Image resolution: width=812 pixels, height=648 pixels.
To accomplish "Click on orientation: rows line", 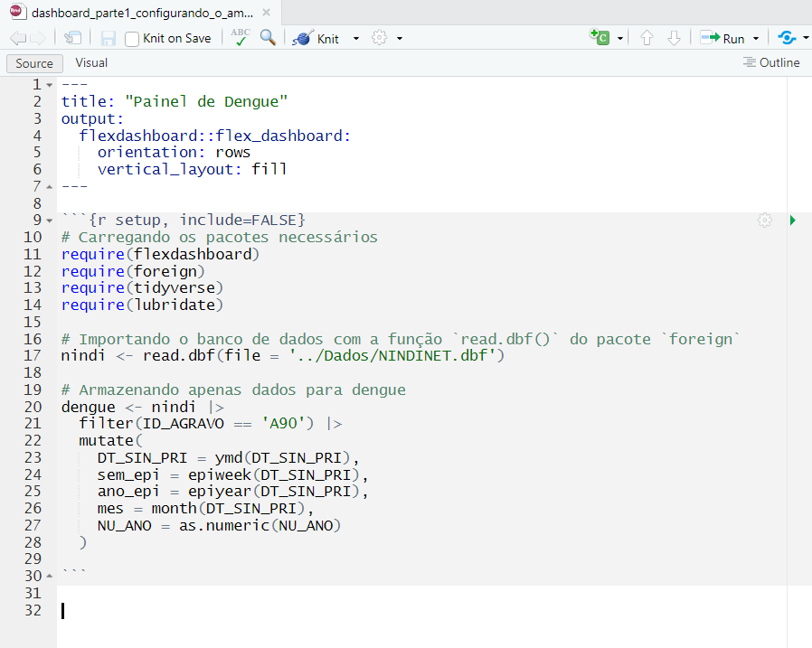I will point(174,152).
